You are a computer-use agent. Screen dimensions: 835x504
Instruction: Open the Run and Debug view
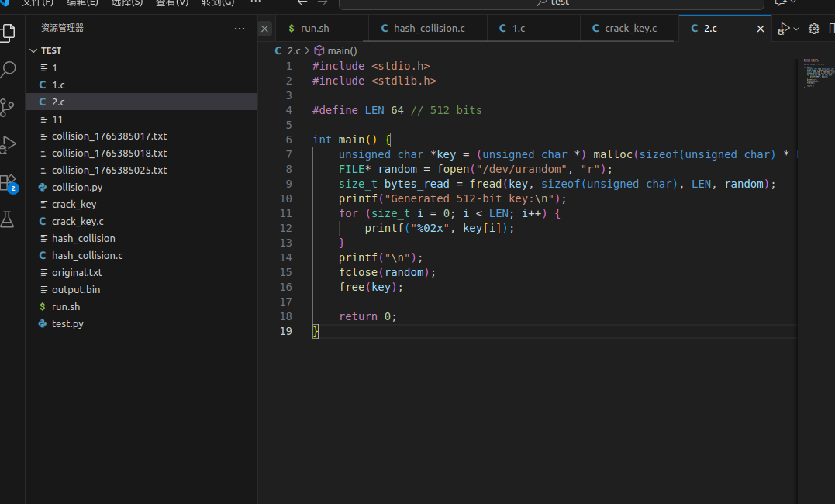8,144
